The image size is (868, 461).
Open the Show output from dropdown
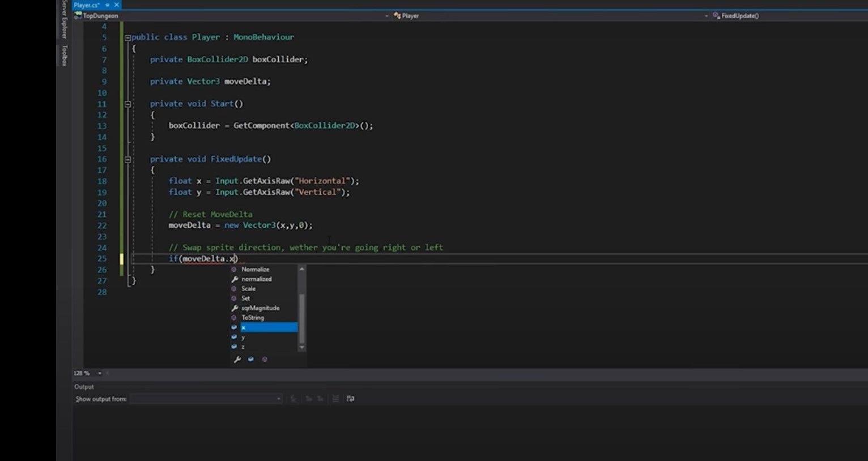tap(206, 399)
